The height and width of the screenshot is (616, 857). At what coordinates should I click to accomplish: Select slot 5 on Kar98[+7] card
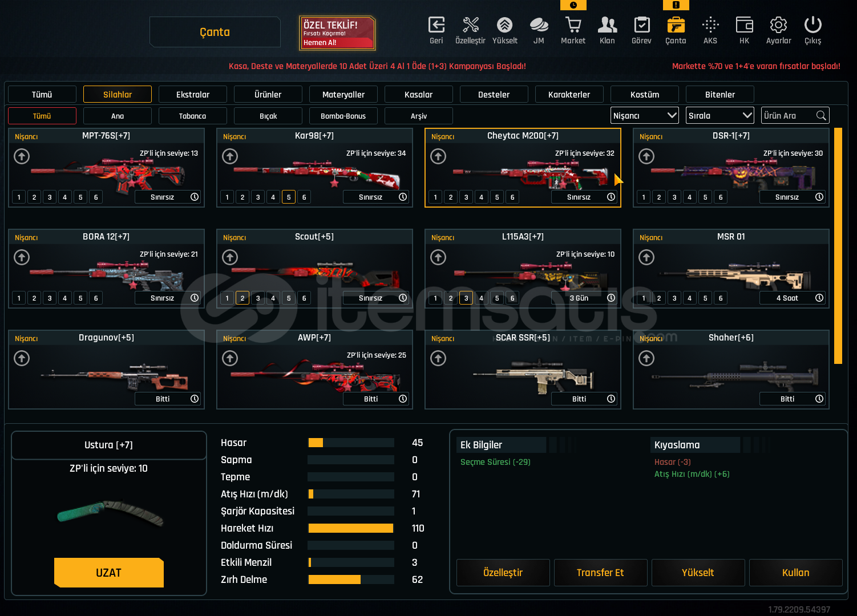289,197
